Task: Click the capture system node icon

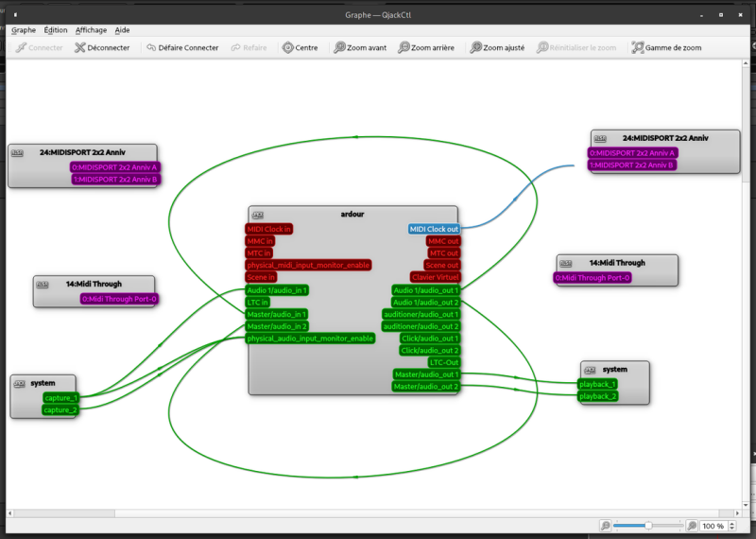Action: click(19, 384)
